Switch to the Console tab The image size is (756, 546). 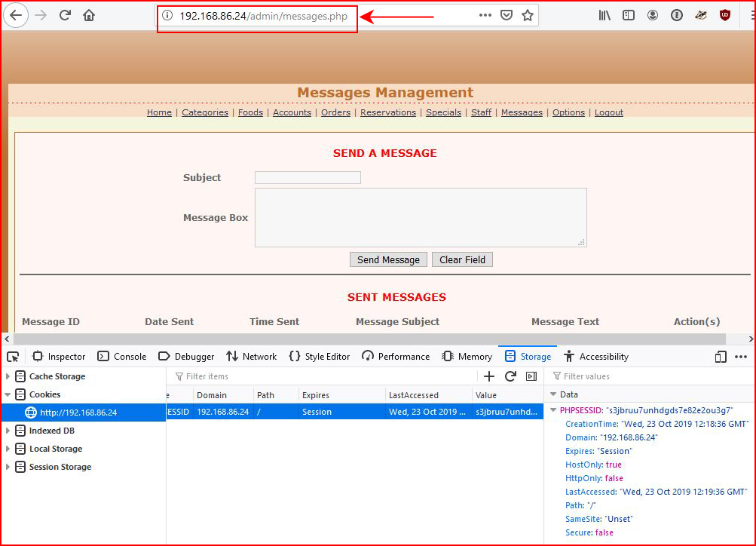click(x=122, y=357)
